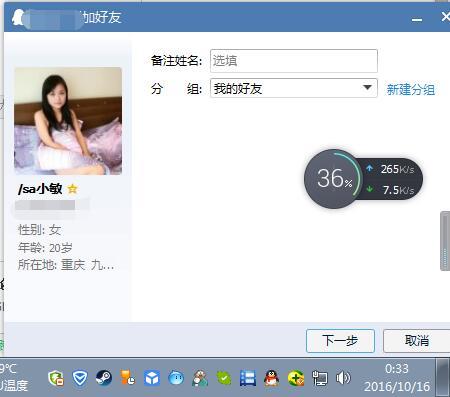Expand the 分组 dropdown arrow
The image size is (450, 397).
click(367, 88)
